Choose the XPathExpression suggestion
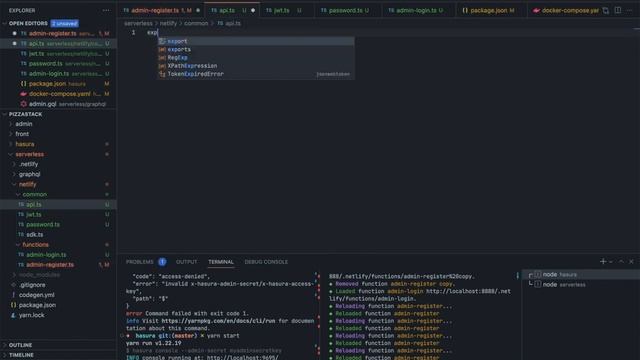640x360 pixels. tap(256, 66)
